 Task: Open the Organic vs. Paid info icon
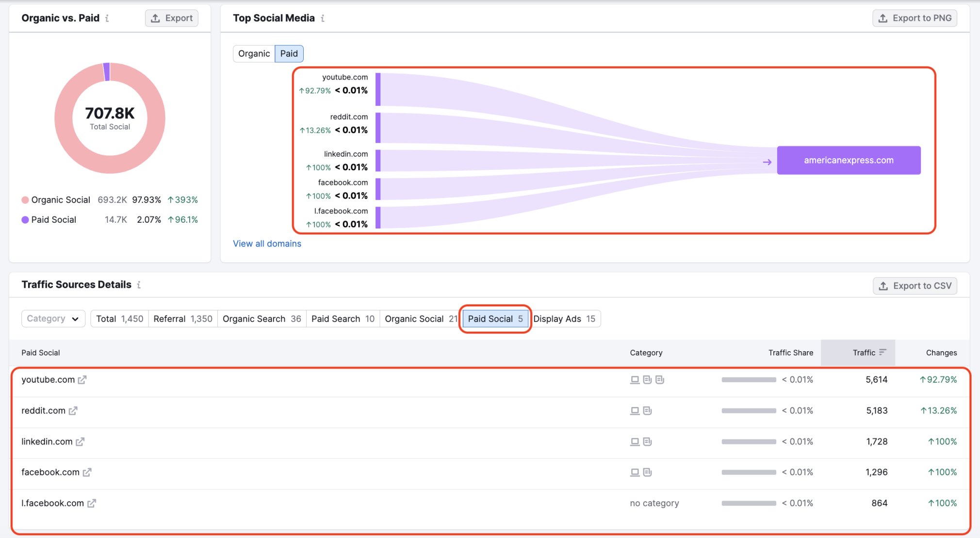tap(107, 18)
